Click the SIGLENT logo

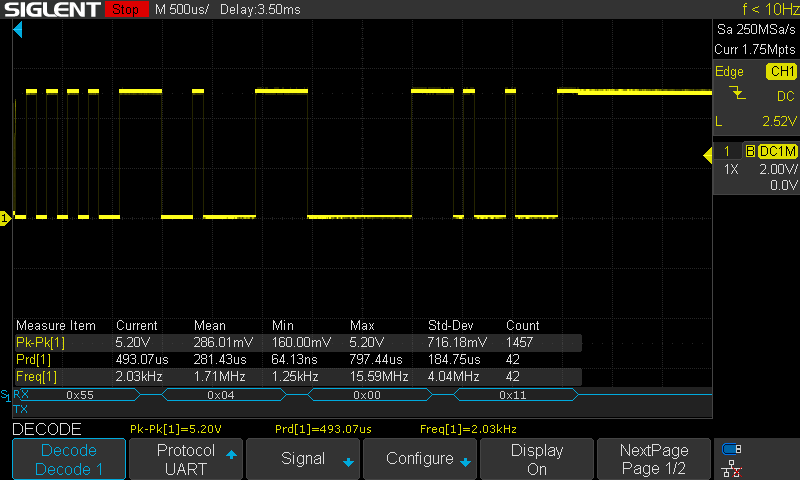[x=52, y=9]
